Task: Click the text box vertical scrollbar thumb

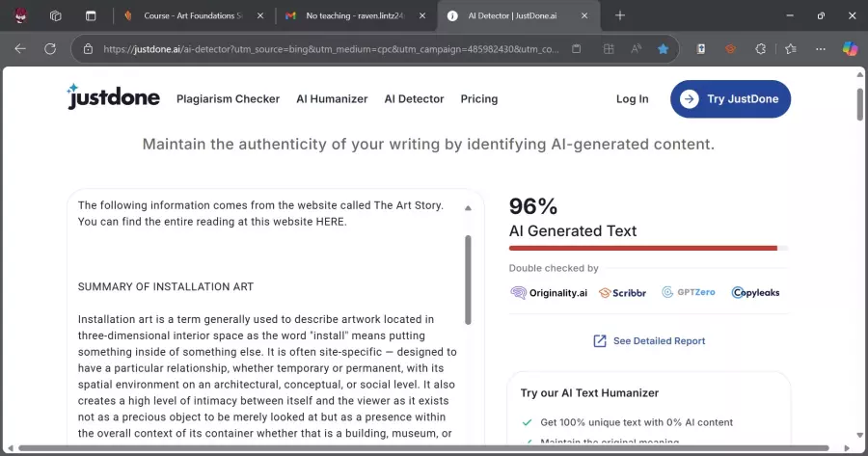Action: click(468, 280)
